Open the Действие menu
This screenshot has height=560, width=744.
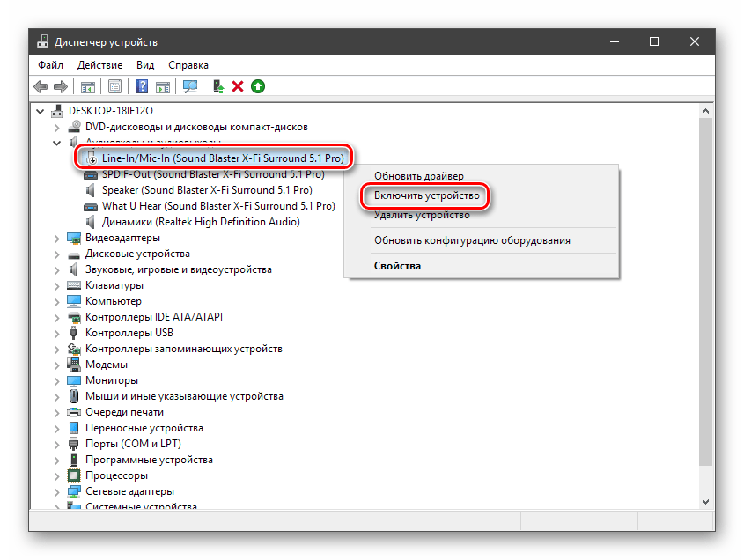click(99, 65)
